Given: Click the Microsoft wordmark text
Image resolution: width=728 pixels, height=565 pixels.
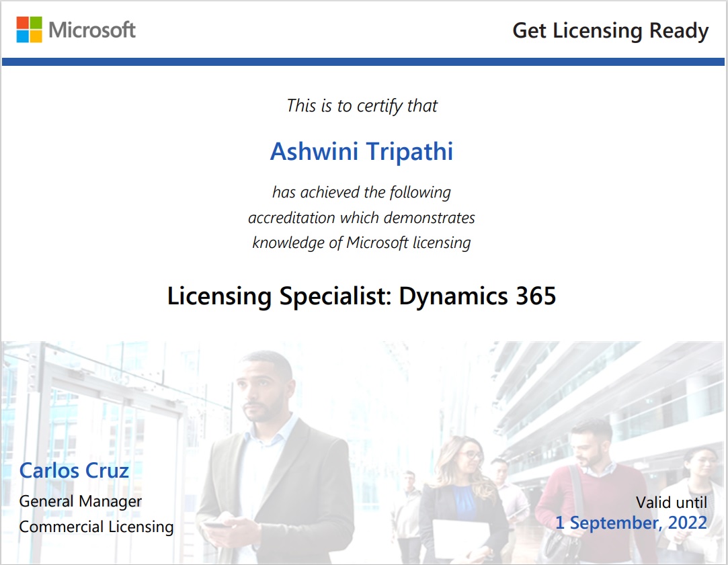Looking at the screenshot, I should pos(92,30).
